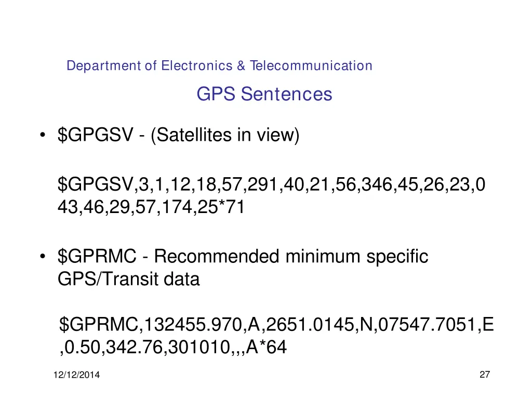The image size is (532, 411).
Task: Click the 07547.7051,E longitude value
Action: [x=436, y=324]
